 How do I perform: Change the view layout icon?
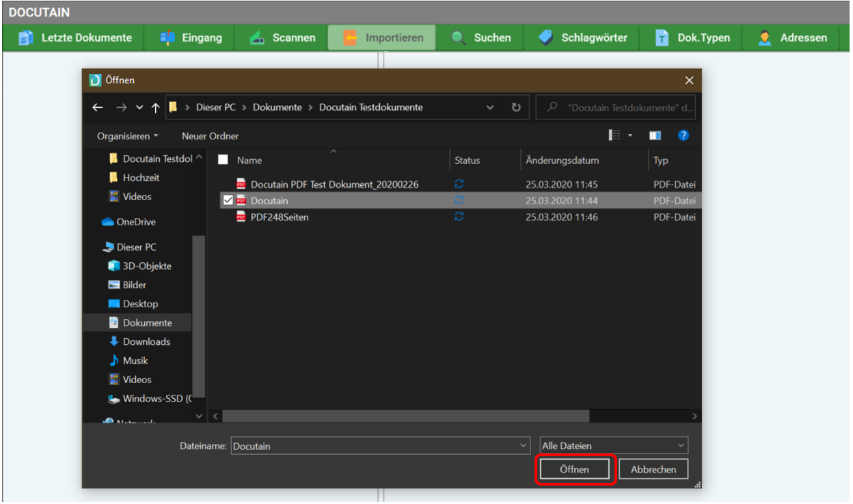click(614, 135)
